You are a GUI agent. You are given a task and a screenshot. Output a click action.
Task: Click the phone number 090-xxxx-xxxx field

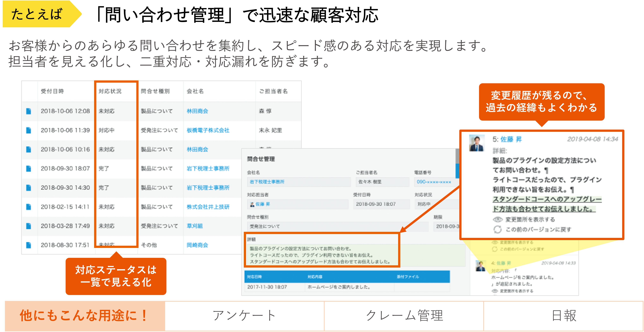pyautogui.click(x=434, y=182)
